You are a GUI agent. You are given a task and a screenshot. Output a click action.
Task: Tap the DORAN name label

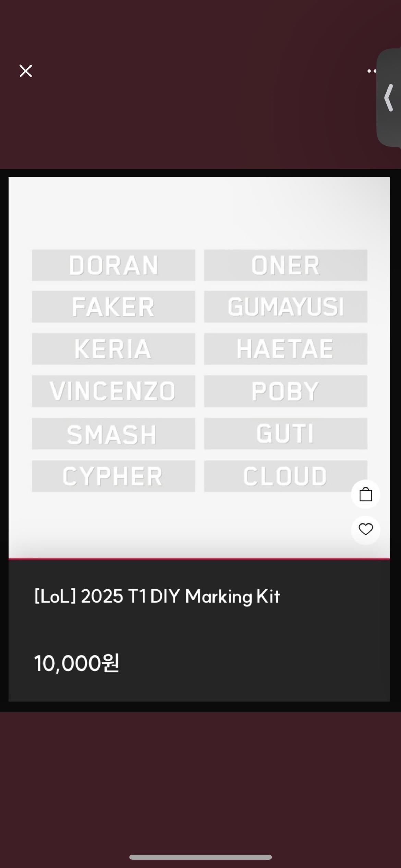pos(113,265)
